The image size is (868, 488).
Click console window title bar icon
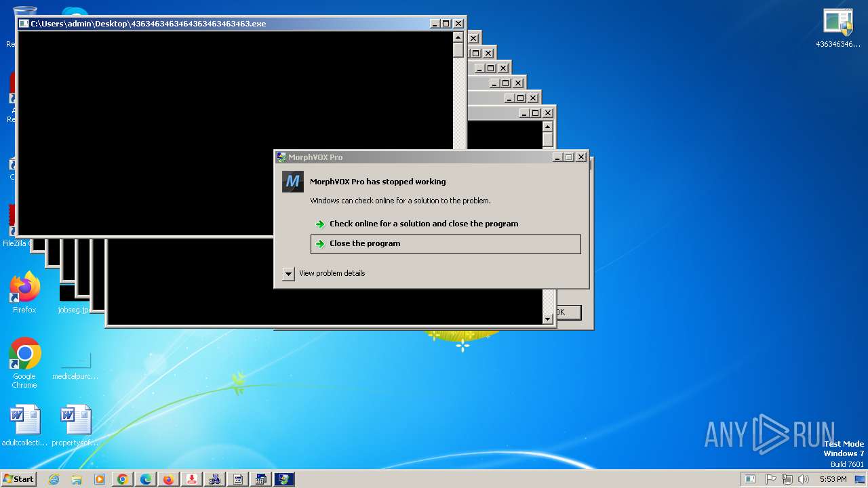point(24,24)
